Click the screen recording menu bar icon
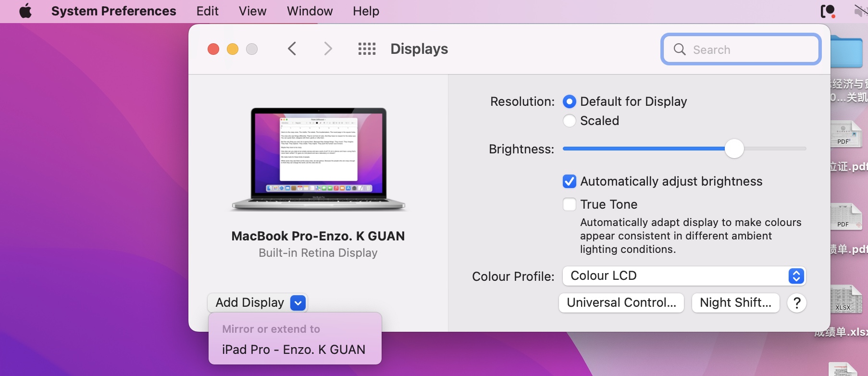This screenshot has height=376, width=868. [x=828, y=11]
